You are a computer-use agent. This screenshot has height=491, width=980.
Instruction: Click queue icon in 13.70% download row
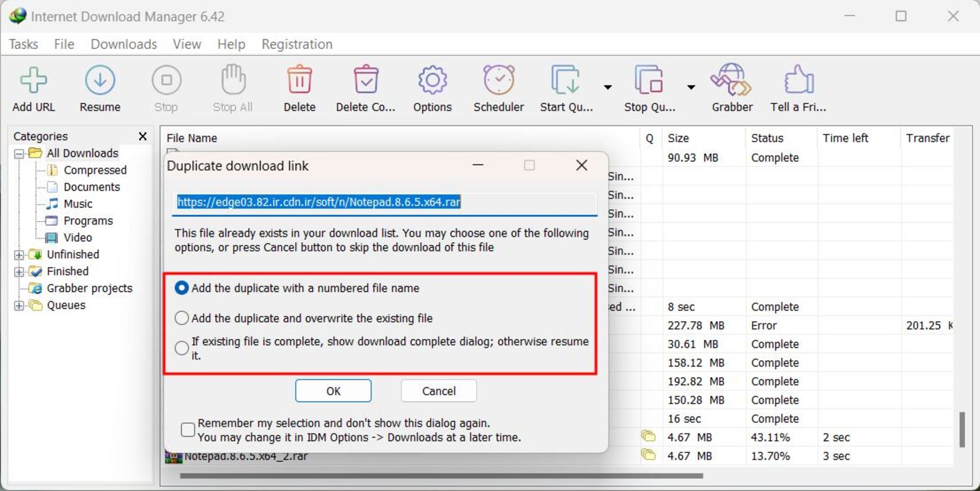648,455
